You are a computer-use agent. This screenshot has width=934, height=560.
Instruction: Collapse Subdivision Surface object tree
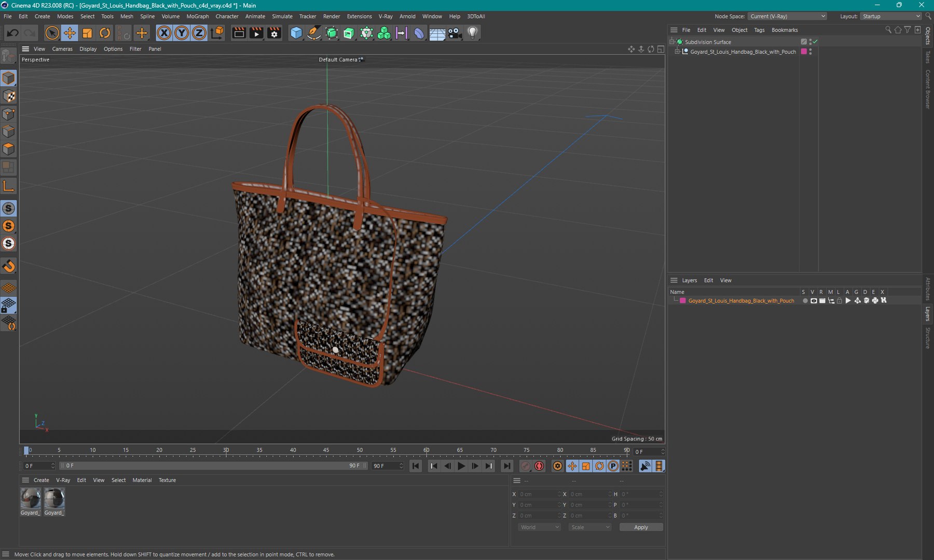pos(671,42)
